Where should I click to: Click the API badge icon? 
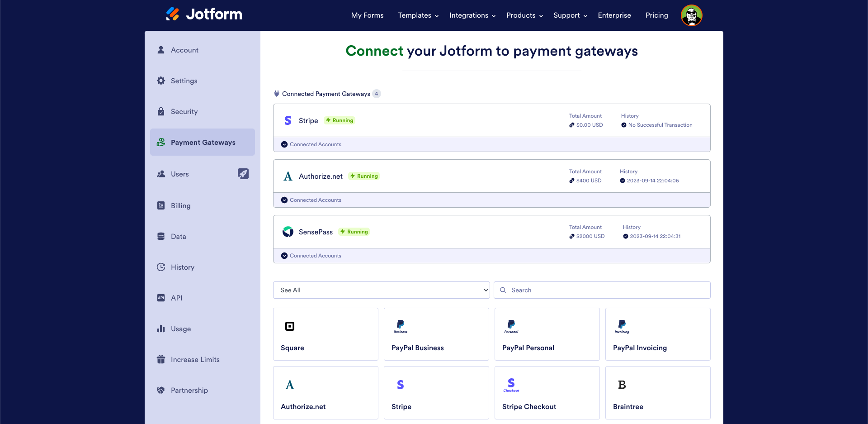pyautogui.click(x=161, y=298)
